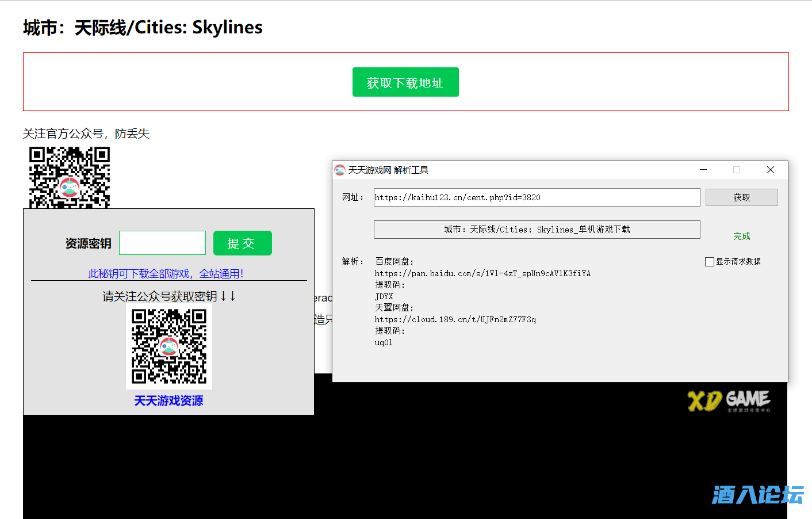812x519 pixels.
Task: Click the 城市：天际线 game title button
Action: click(x=537, y=230)
